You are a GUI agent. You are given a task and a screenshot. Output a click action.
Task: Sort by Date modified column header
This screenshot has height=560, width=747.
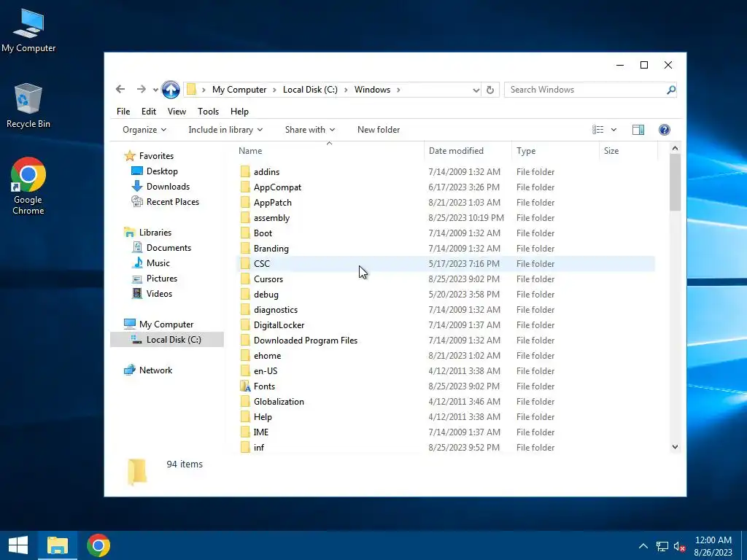(x=468, y=150)
